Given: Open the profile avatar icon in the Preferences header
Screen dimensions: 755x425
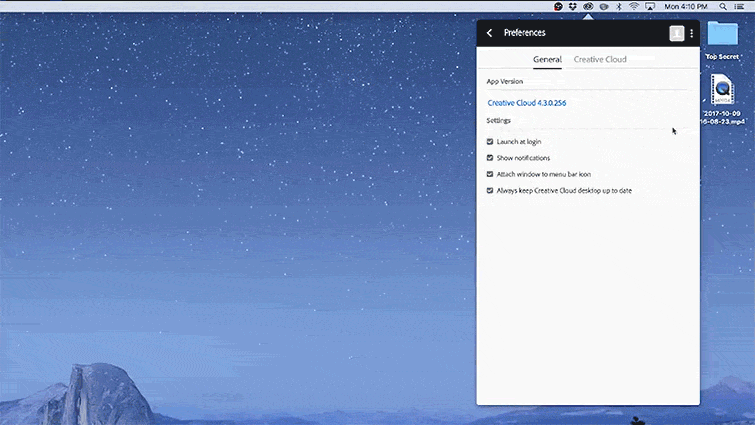Looking at the screenshot, I should point(677,33).
